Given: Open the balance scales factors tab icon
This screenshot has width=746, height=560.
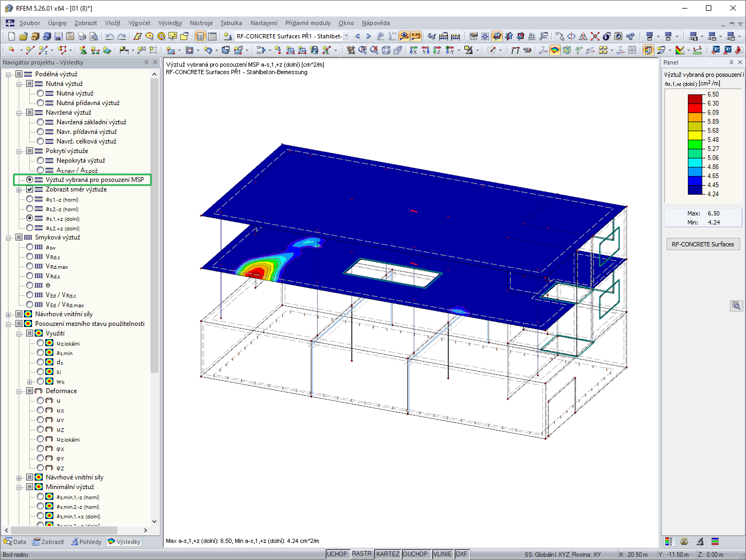Looking at the screenshot, I should click(684, 541).
